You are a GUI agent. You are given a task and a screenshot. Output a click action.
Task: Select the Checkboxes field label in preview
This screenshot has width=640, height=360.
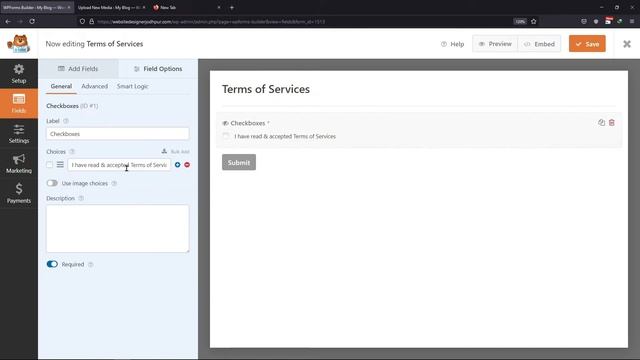[248, 123]
